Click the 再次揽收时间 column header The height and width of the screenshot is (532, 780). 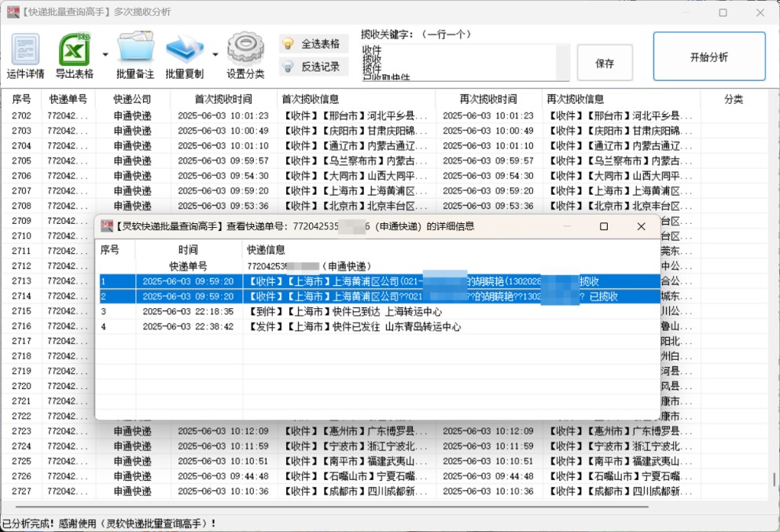coord(488,99)
